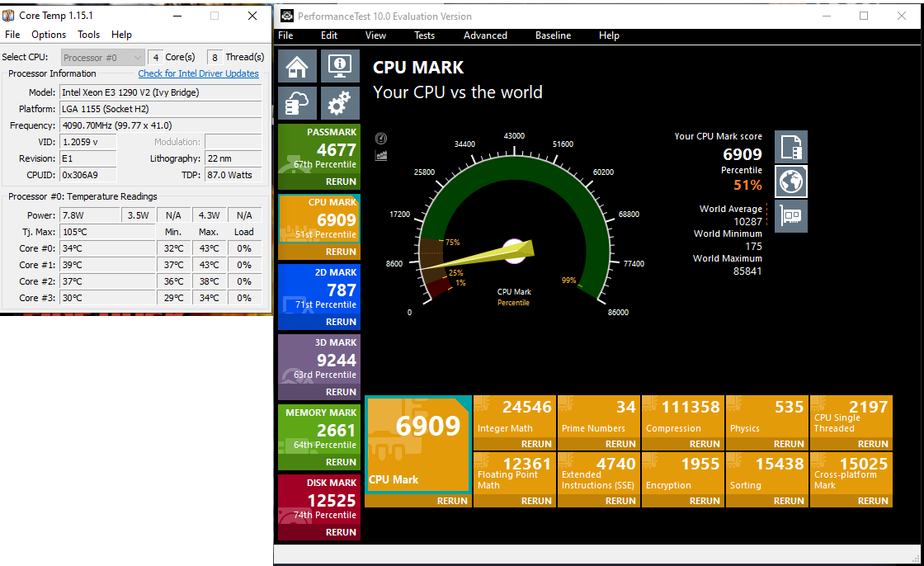Screen dimensions: 924x566
Task: Click the Frequency field 4090.70MHz
Action: 160,125
